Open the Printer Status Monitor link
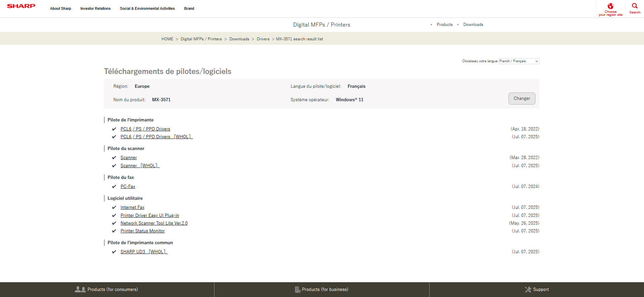644x297 pixels. click(x=143, y=231)
